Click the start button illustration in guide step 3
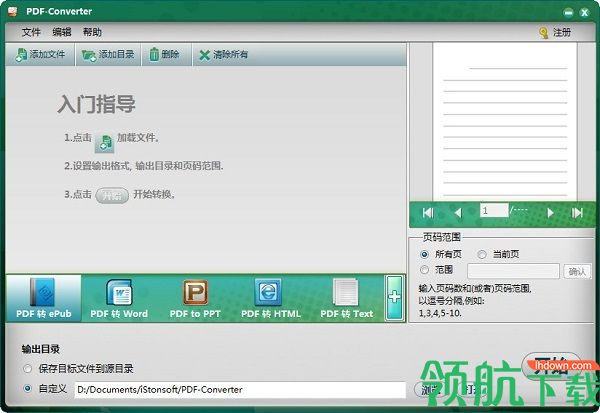 [112, 195]
